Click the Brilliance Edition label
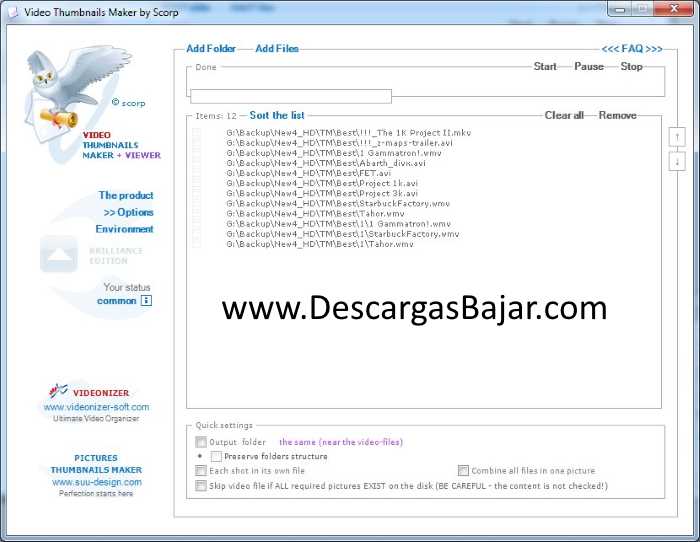 tap(116, 255)
